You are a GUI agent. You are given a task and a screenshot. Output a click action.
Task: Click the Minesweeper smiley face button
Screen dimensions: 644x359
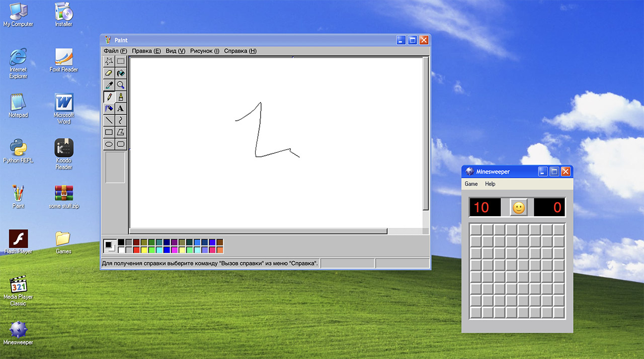519,207
